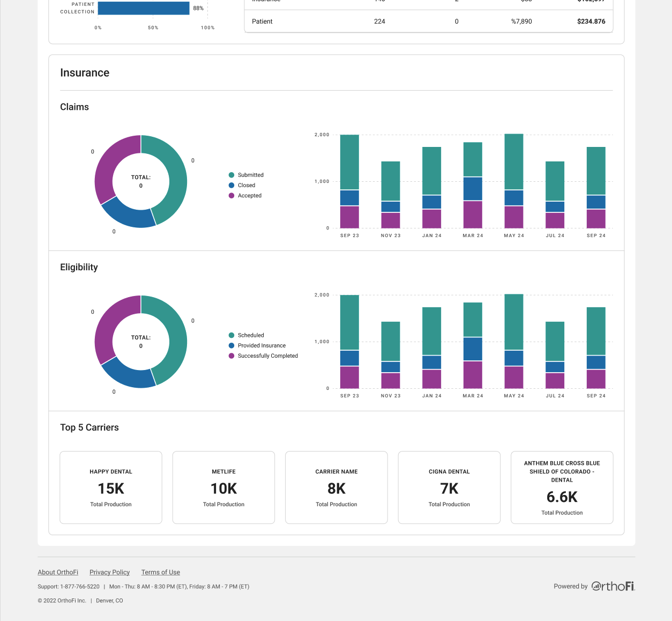The width and height of the screenshot is (672, 621).
Task: Click the Denver, CO footer text
Action: pyautogui.click(x=109, y=601)
